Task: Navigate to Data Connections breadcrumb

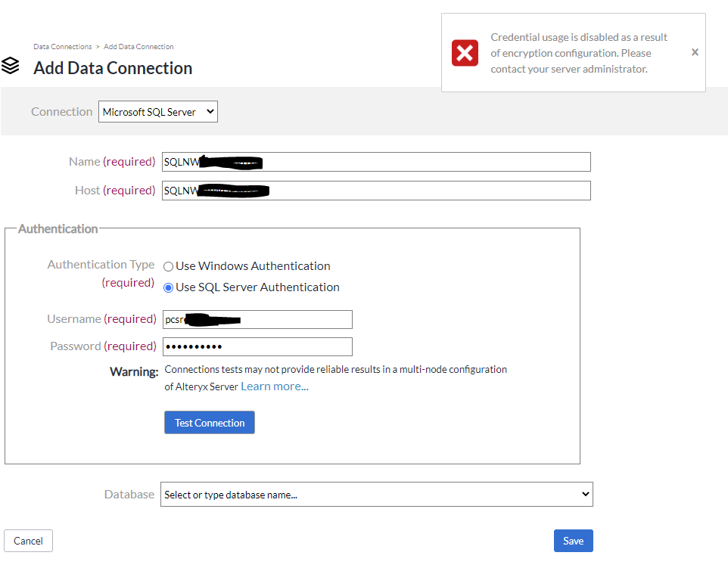Action: coord(62,46)
